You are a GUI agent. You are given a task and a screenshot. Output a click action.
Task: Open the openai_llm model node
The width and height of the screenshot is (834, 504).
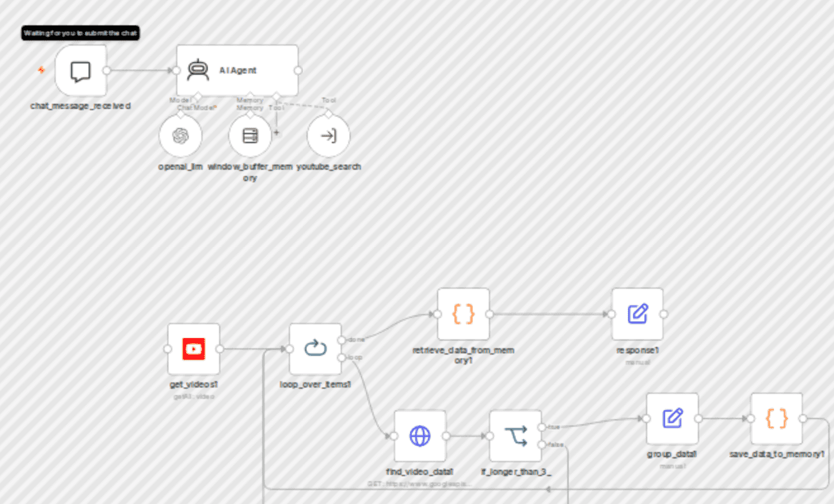(180, 135)
